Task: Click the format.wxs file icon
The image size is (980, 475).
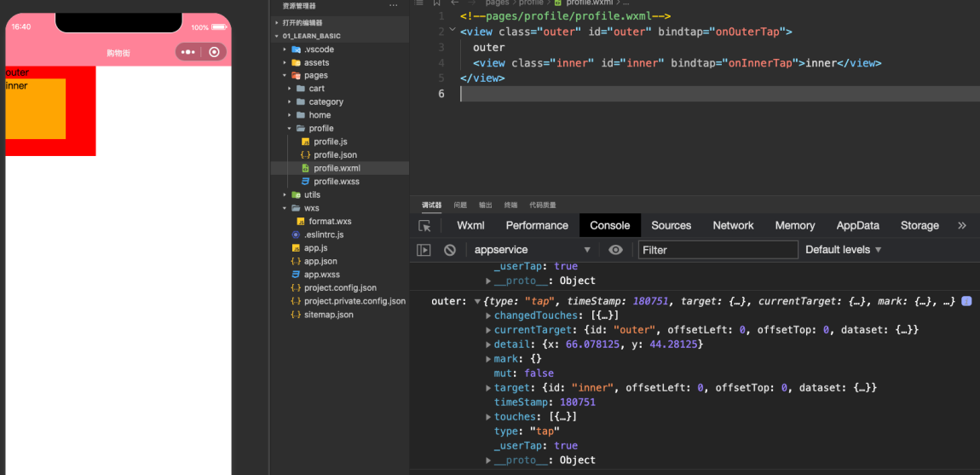Action: 301,222
